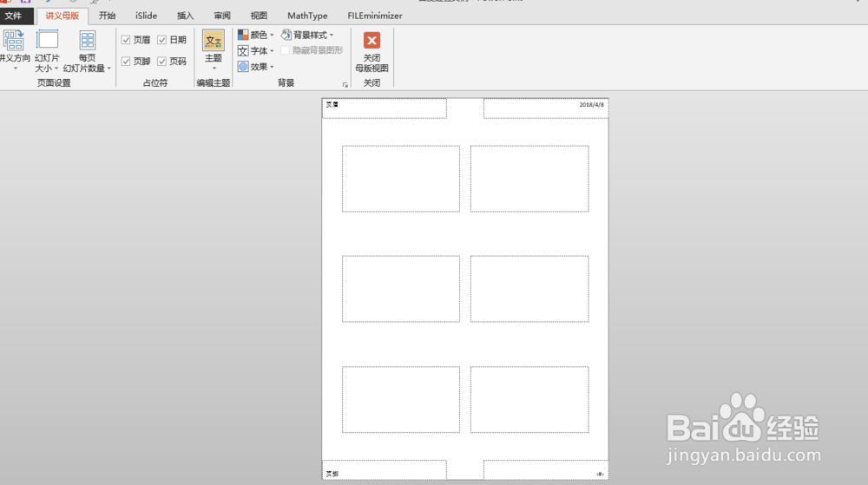Image resolution: width=868 pixels, height=485 pixels.
Task: Select the 页眉 header placeholder on page
Action: pyautogui.click(x=385, y=108)
